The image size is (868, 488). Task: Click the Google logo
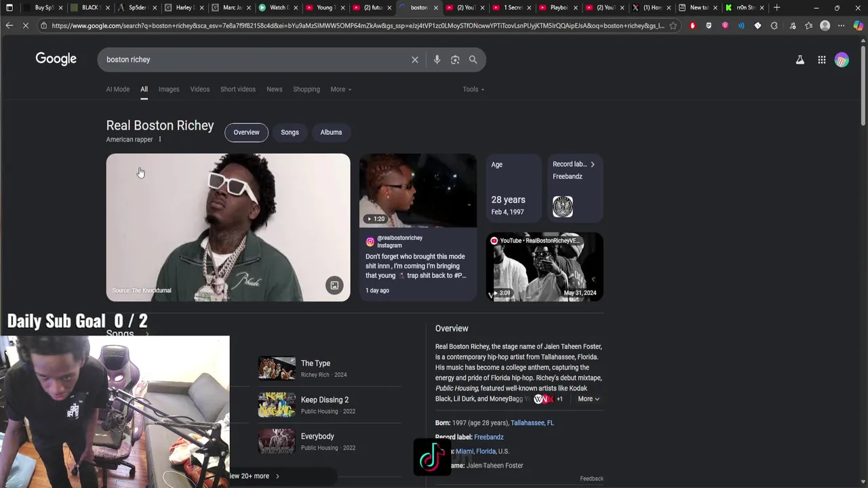point(56,59)
